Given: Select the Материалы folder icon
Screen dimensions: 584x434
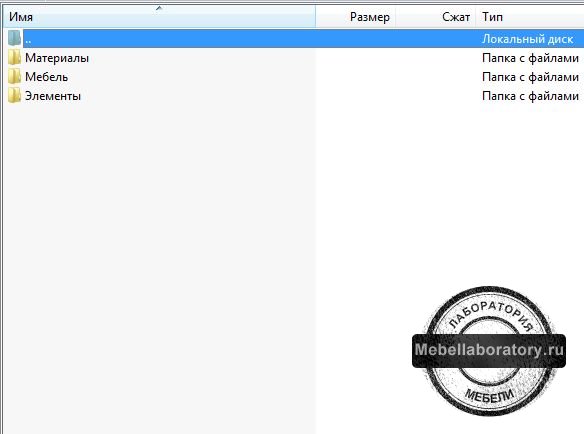Looking at the screenshot, I should [x=15, y=58].
